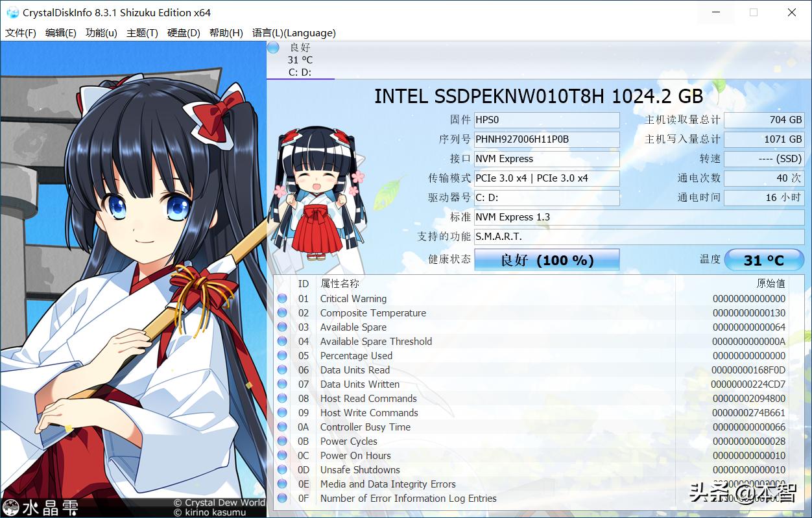812x518 pixels.
Task: Click the firmware field HPS0
Action: click(x=547, y=120)
